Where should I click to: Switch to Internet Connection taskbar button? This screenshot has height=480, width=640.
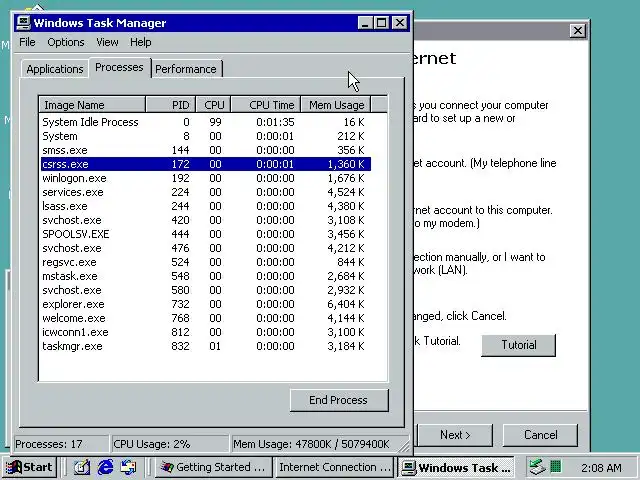[335, 467]
